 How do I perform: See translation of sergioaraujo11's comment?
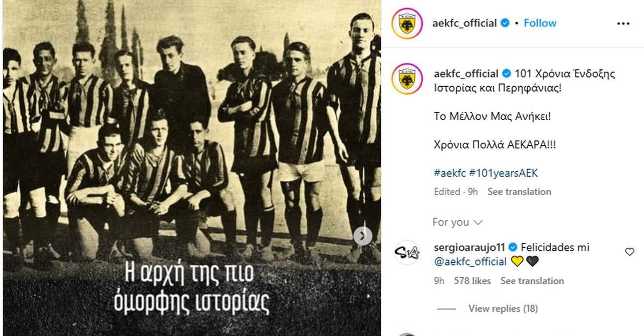pos(532,281)
